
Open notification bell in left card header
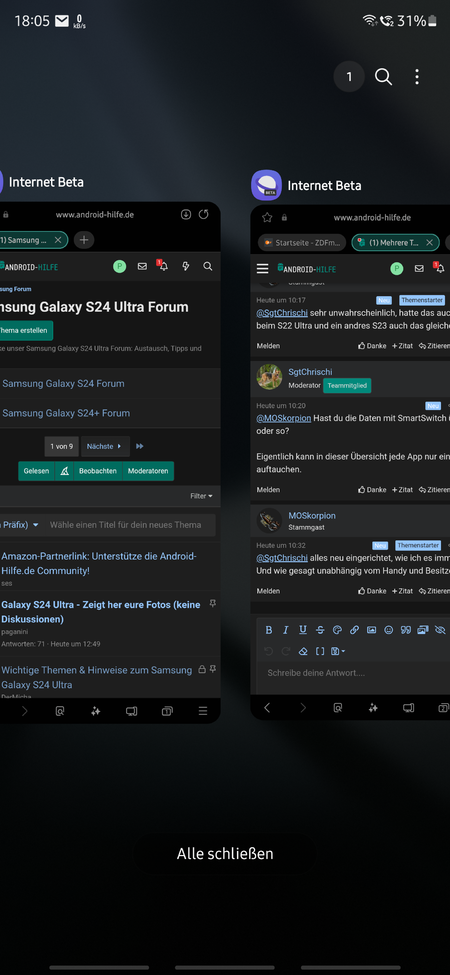tap(163, 266)
